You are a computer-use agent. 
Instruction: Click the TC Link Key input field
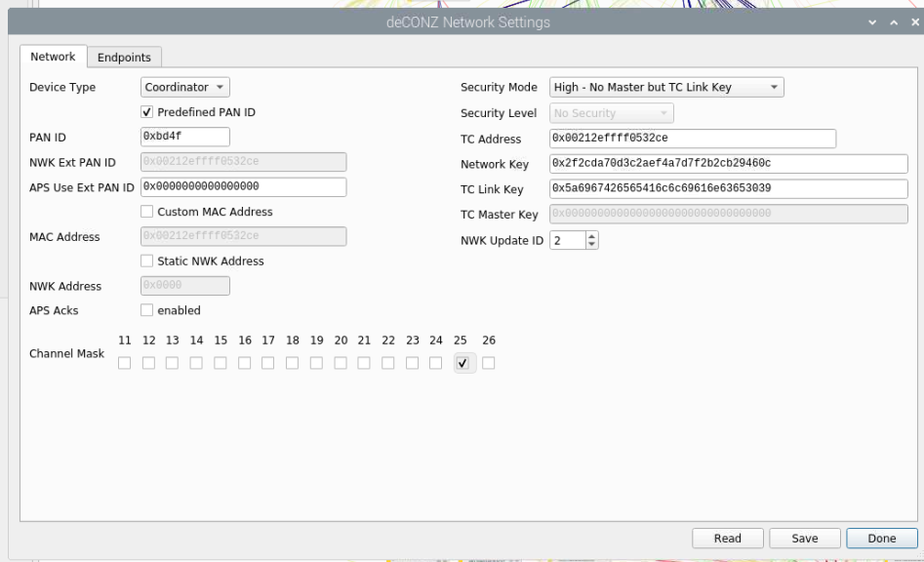728,188
